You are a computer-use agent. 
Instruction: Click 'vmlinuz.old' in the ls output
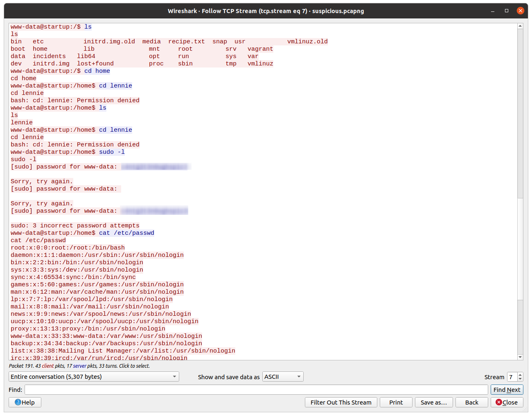click(307, 41)
